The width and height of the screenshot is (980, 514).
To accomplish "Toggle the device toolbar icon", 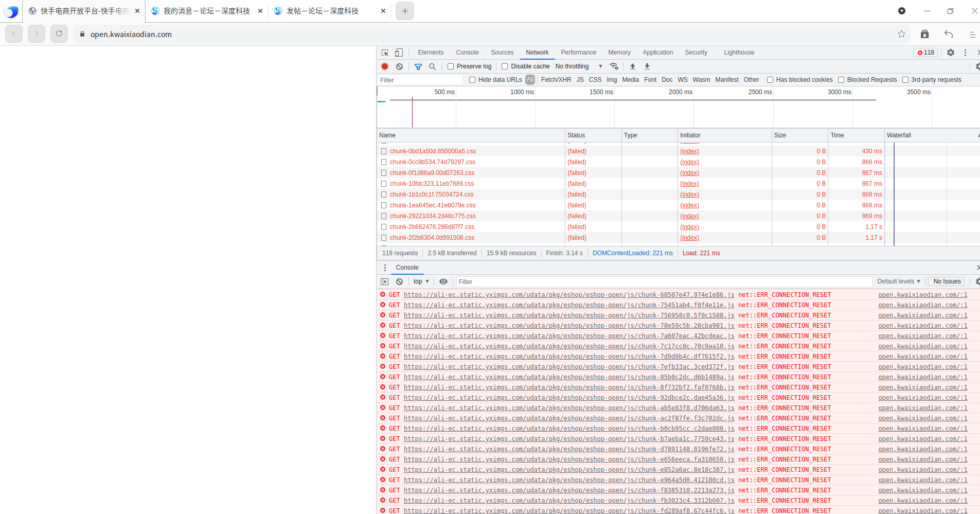I will pyautogui.click(x=399, y=52).
